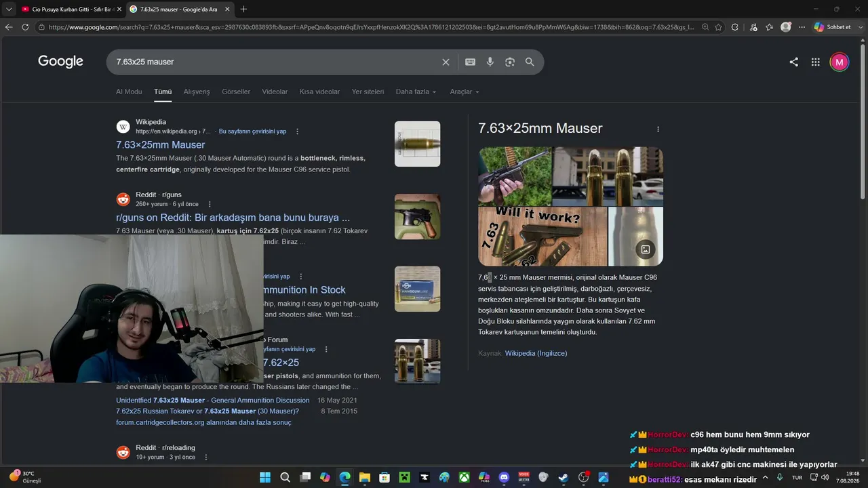Focus the browser address bar
868x488 pixels.
[x=370, y=27]
